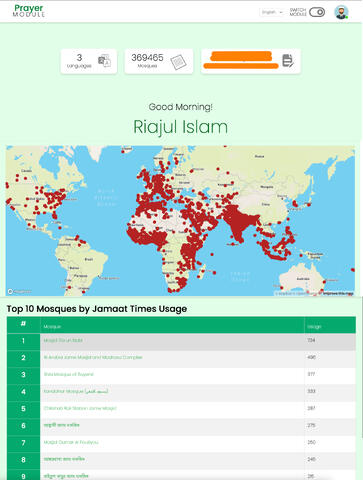Select usage value 250 in row 7

(311, 442)
